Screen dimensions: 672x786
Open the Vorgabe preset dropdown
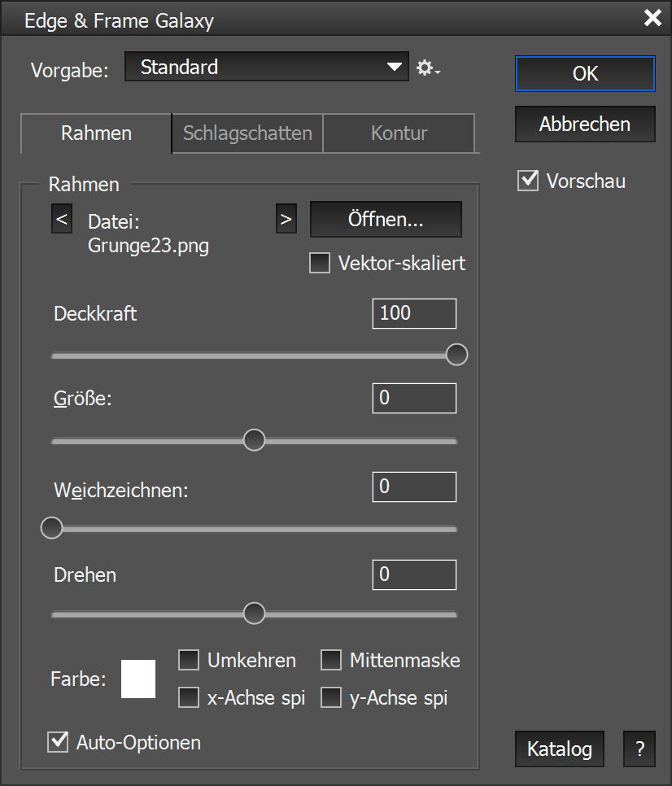point(266,67)
